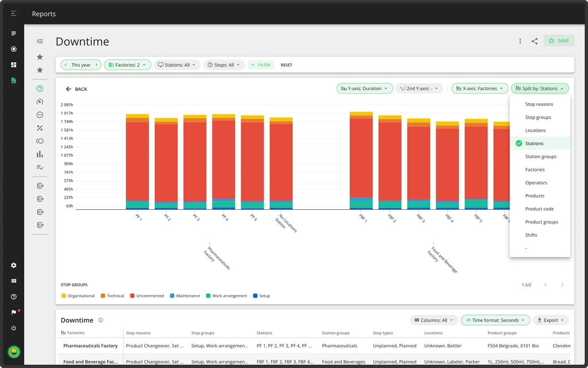Click the PF 1 bar in the chart
The image size is (588, 368).
click(x=137, y=162)
